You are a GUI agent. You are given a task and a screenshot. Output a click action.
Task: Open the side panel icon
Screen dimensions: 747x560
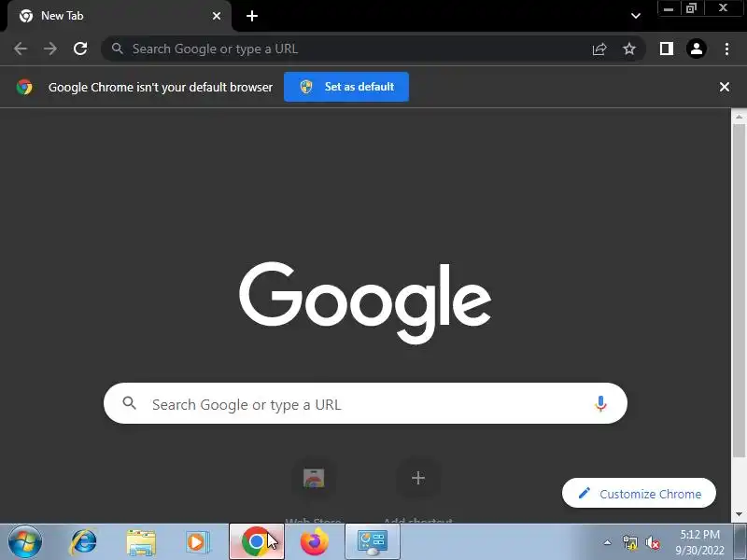coord(667,49)
